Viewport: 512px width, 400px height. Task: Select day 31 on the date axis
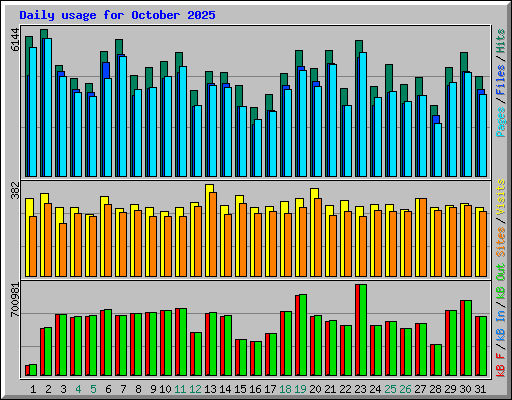point(480,389)
